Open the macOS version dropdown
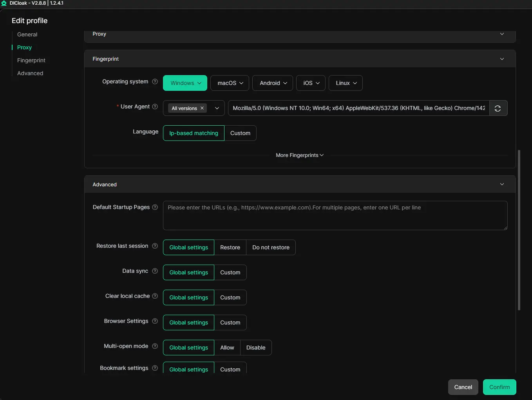This screenshot has width=532, height=400. coord(230,83)
